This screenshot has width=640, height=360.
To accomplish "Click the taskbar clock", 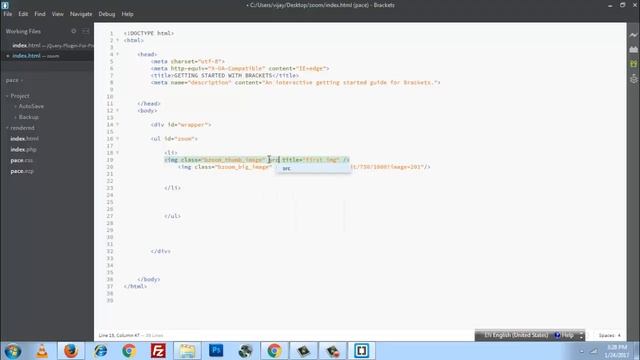I will [617, 351].
